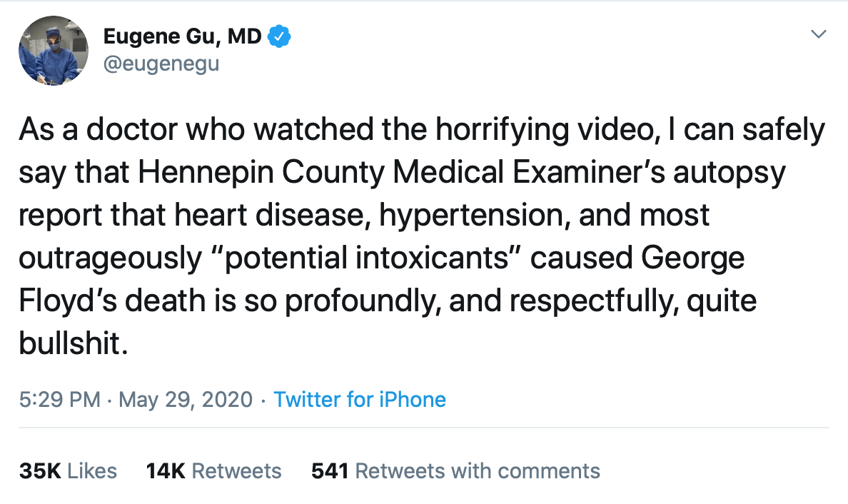Click the 35K likes count number
The width and height of the screenshot is (848, 504).
[x=40, y=471]
